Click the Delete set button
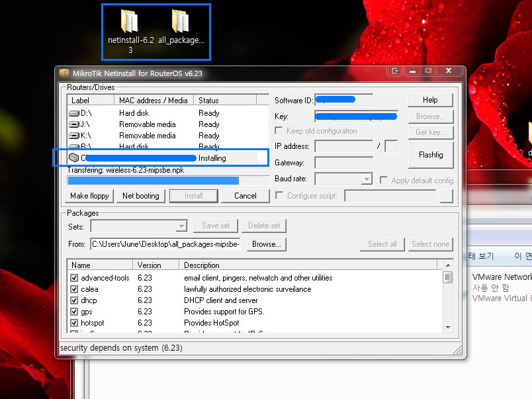Screen dimensions: 532x399 coord(264,226)
